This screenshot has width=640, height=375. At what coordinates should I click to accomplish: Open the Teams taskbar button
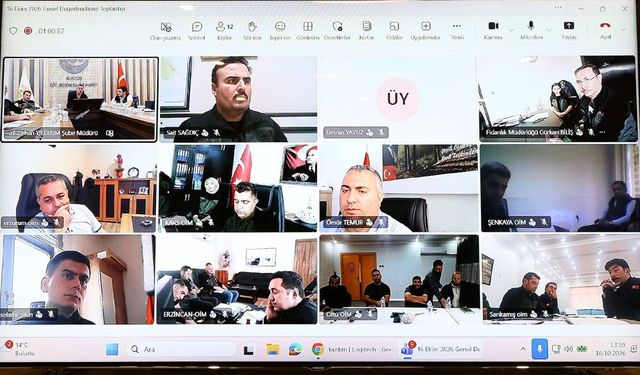[x=441, y=349]
